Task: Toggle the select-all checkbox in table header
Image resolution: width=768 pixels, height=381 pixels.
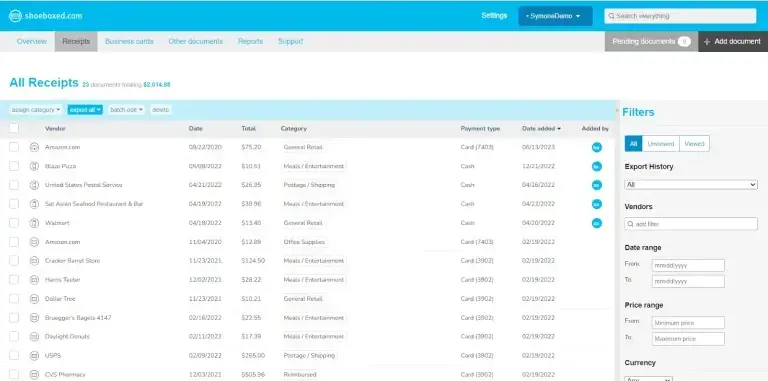Action: point(14,128)
